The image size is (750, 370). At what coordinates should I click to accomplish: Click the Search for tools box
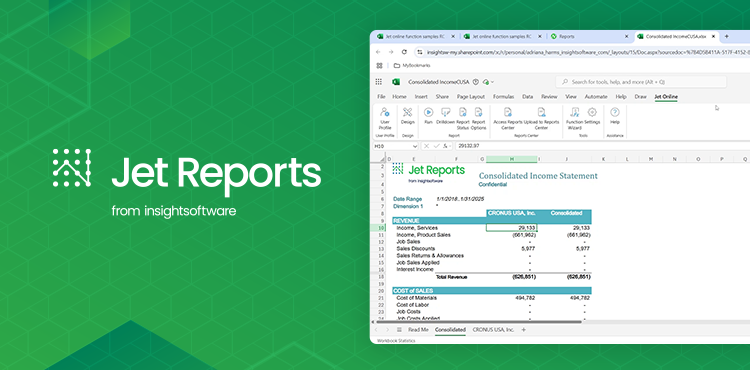[x=641, y=82]
